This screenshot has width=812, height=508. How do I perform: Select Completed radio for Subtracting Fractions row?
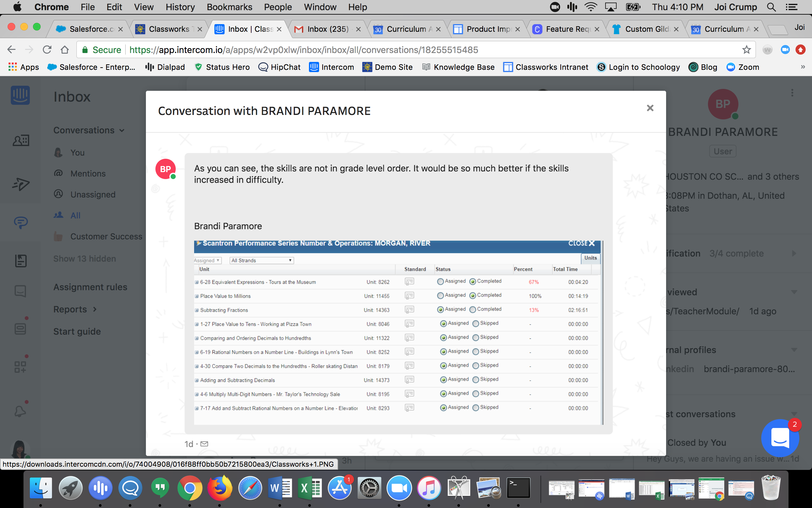[x=472, y=310]
